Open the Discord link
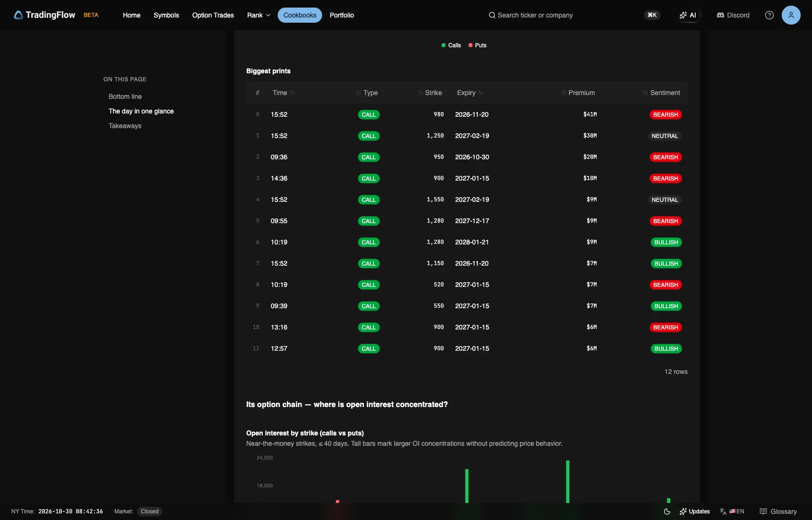Viewport: 812px width, 520px height. point(733,15)
